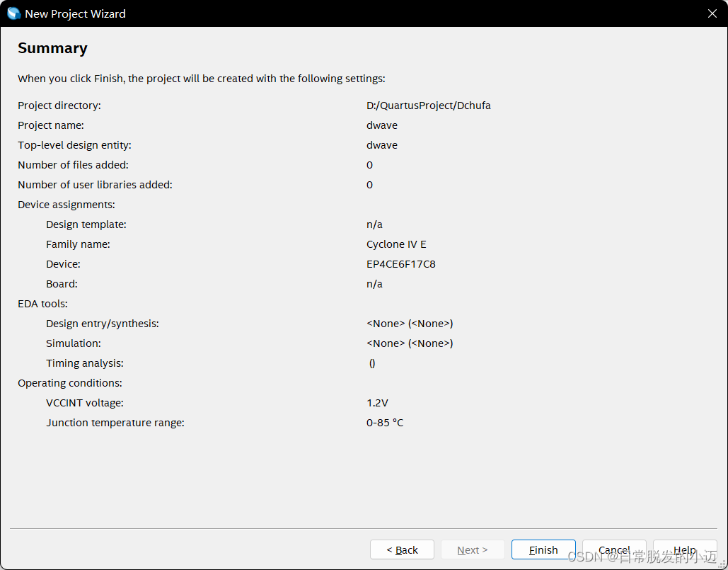Viewport: 728px width, 570px height.
Task: Click the Design entry/synthesis label
Action: click(x=102, y=324)
